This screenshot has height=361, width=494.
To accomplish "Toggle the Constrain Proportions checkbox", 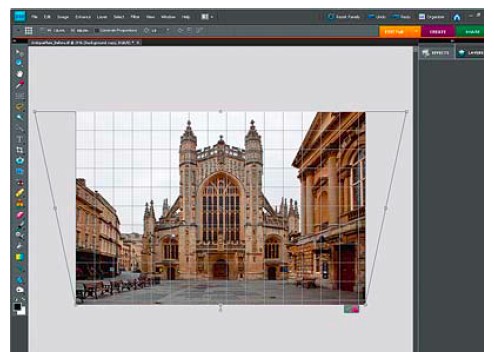I will tap(97, 30).
